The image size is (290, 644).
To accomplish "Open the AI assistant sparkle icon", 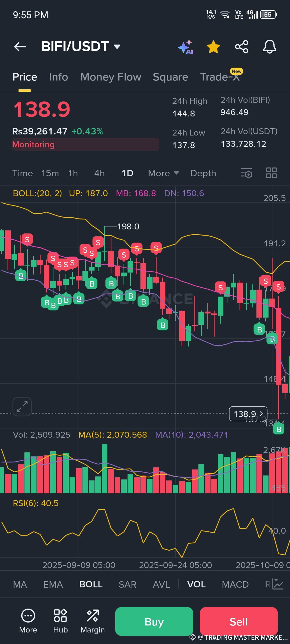I will [x=186, y=47].
